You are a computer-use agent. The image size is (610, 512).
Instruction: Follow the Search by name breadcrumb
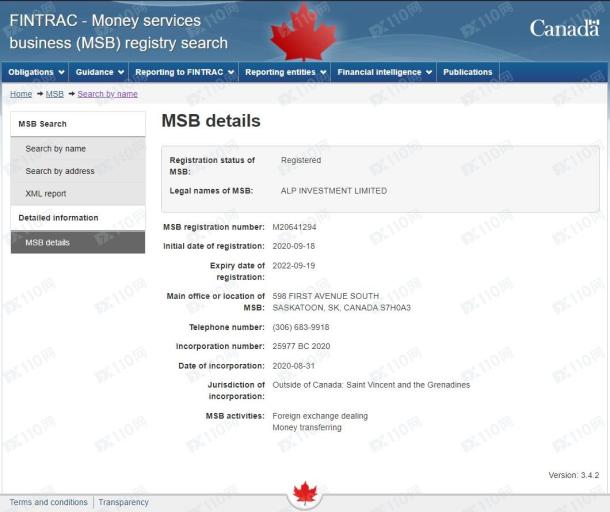pyautogui.click(x=107, y=94)
